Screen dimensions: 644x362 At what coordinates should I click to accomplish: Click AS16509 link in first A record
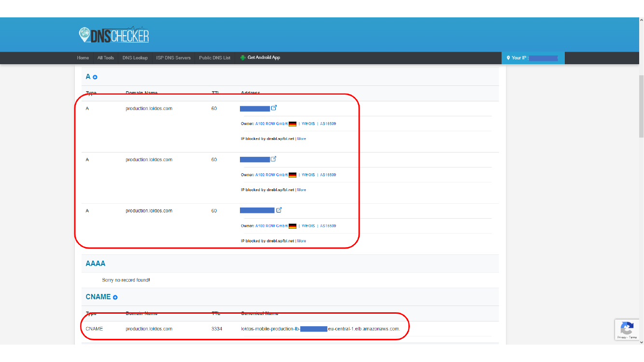pyautogui.click(x=328, y=124)
